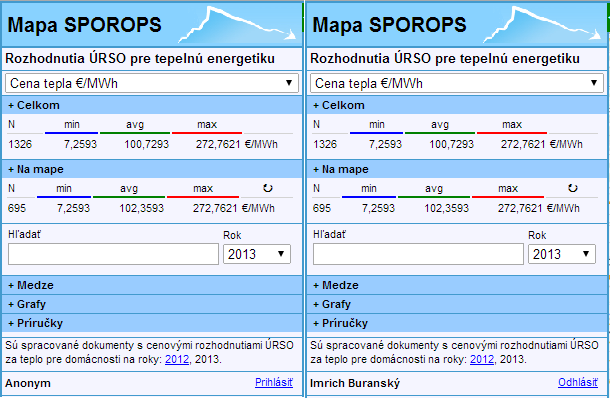This screenshot has width=610, height=398.
Task: Expand the Medze section in right panel
Action: (457, 285)
